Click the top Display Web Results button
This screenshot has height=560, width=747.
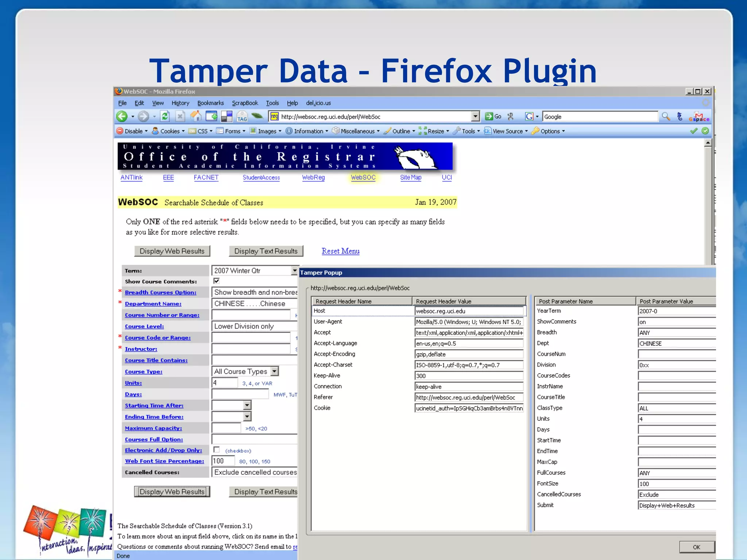tap(172, 251)
